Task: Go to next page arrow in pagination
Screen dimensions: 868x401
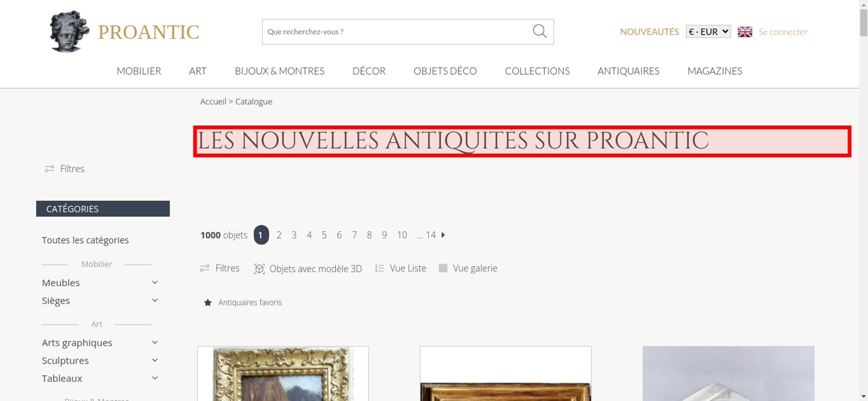Action: coord(443,235)
